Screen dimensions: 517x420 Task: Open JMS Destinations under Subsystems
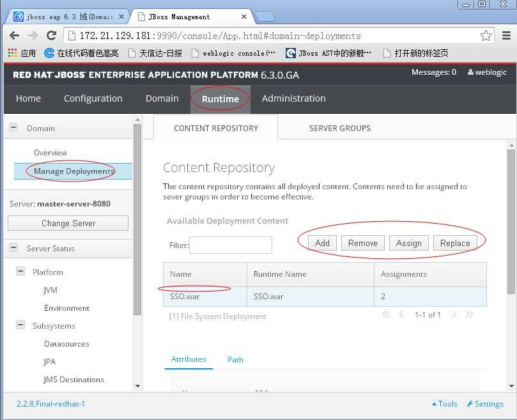click(x=74, y=380)
